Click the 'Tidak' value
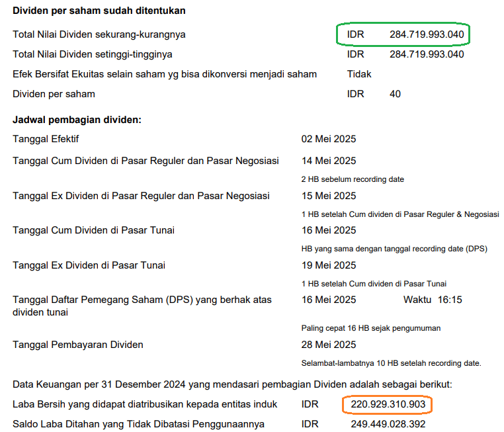Screen dimensions: 504x432 click(x=359, y=74)
